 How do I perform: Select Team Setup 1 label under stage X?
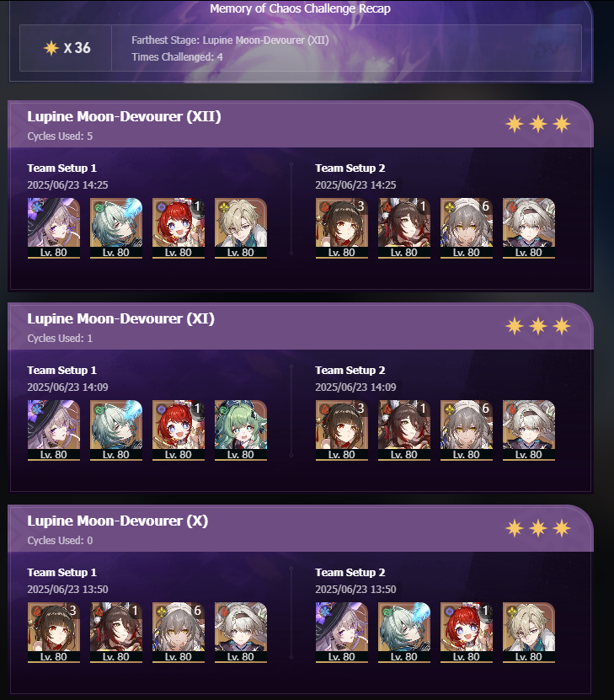61,572
